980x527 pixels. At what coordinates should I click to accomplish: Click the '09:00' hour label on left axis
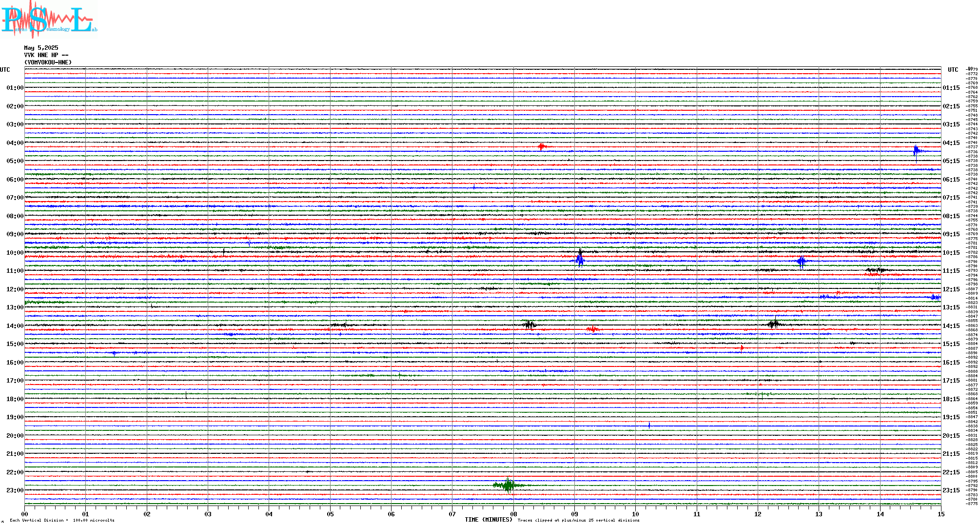15,234
